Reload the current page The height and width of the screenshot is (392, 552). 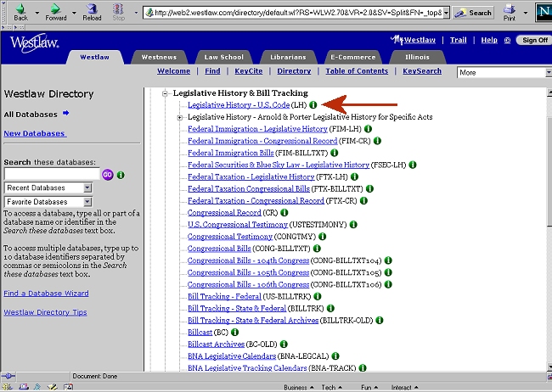[x=92, y=12]
